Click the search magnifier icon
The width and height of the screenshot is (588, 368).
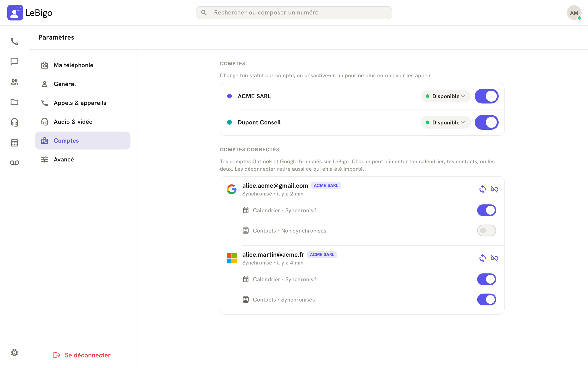click(x=204, y=13)
